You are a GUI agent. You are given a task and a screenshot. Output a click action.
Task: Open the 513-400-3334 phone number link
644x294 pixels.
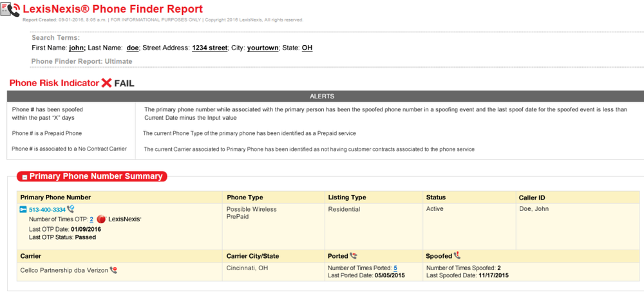pyautogui.click(x=47, y=210)
